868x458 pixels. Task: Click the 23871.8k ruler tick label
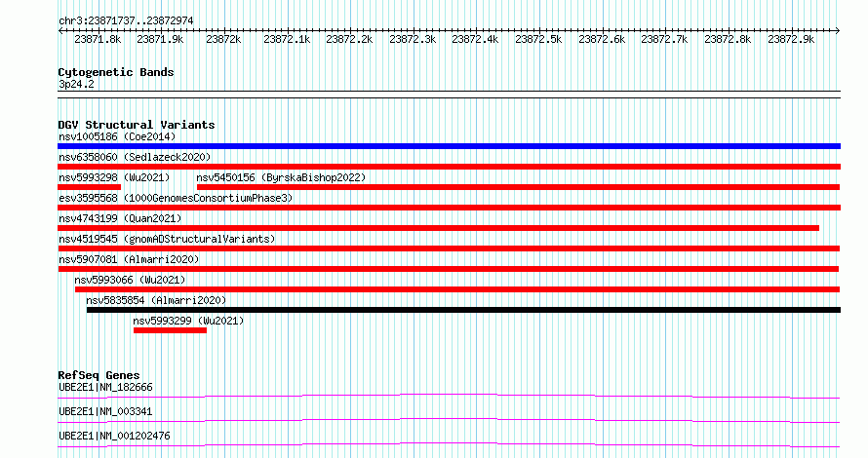pos(98,39)
